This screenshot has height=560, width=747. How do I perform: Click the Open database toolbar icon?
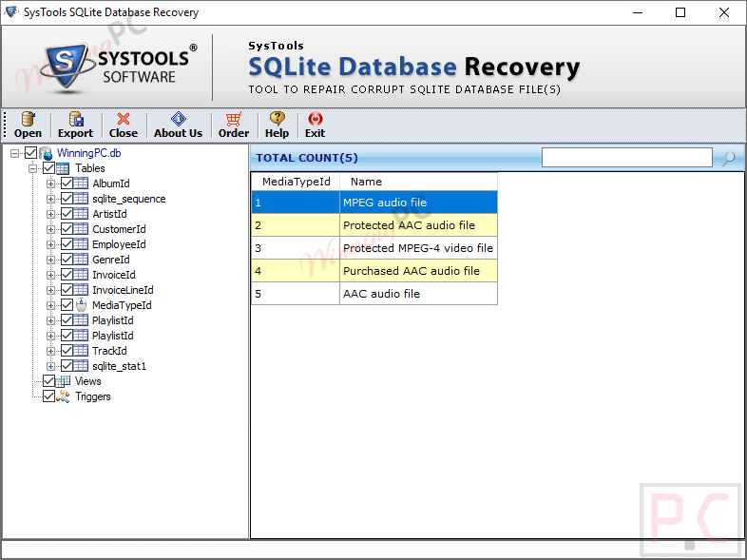coord(28,120)
